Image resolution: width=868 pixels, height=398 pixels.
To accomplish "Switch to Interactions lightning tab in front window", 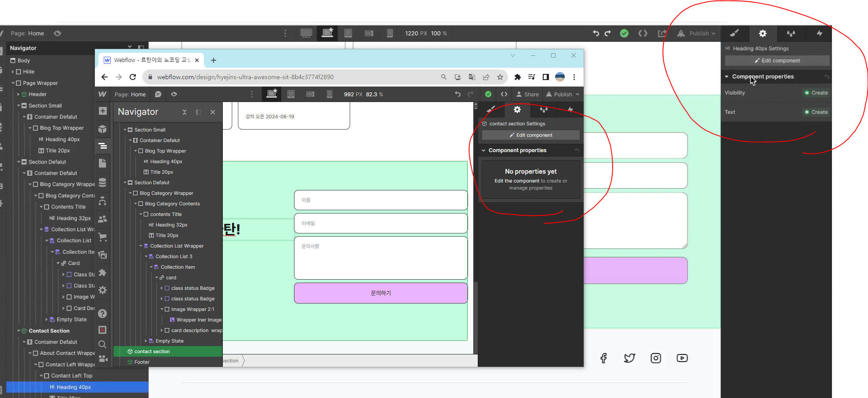I will click(570, 110).
